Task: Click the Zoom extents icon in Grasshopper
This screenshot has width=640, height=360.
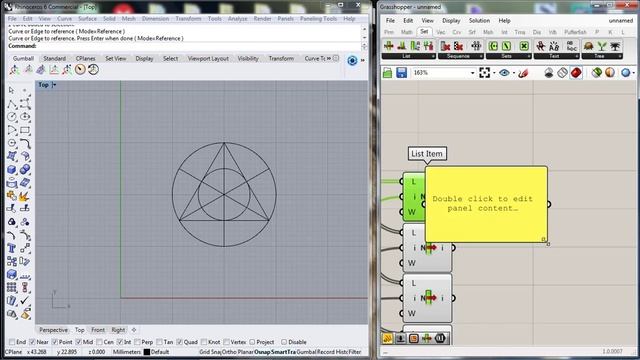Action: click(x=484, y=73)
